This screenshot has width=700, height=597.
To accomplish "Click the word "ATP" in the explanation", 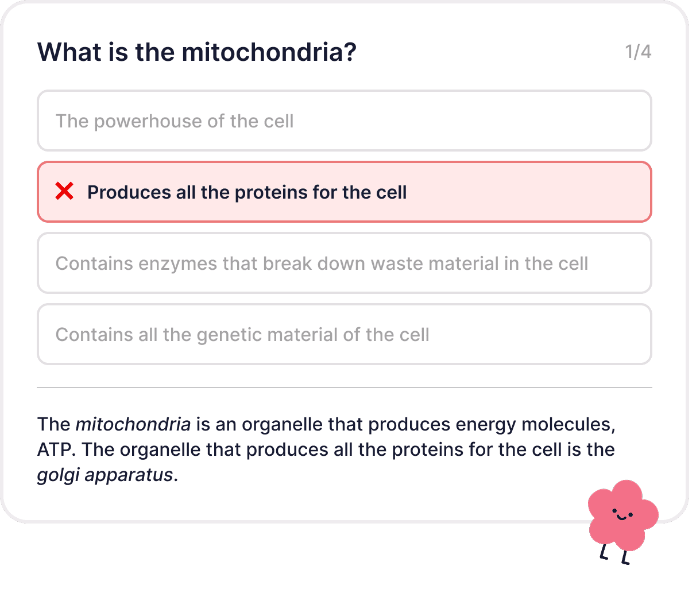I will (55, 449).
